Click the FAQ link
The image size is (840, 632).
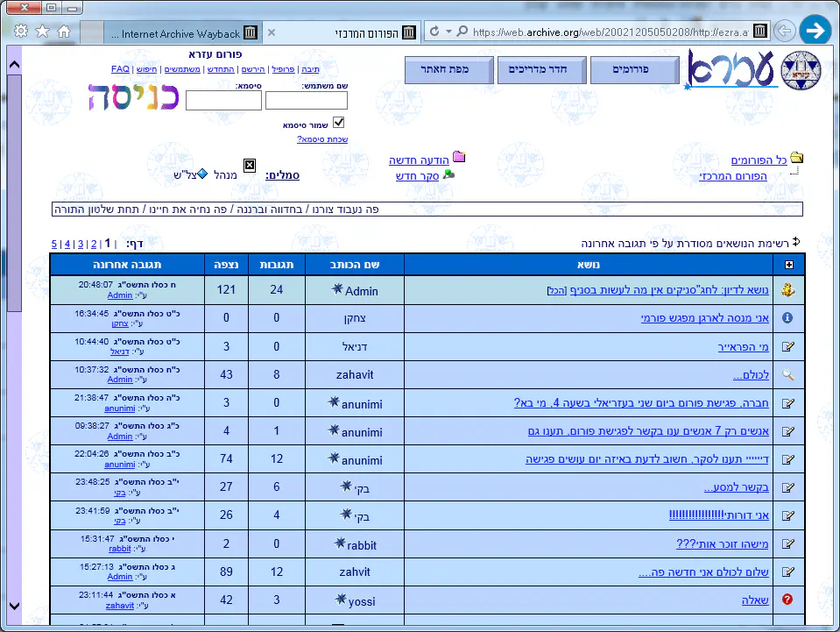120,68
